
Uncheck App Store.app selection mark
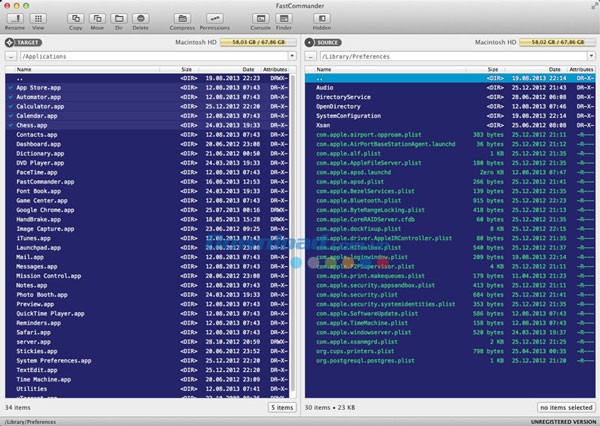tap(11, 88)
